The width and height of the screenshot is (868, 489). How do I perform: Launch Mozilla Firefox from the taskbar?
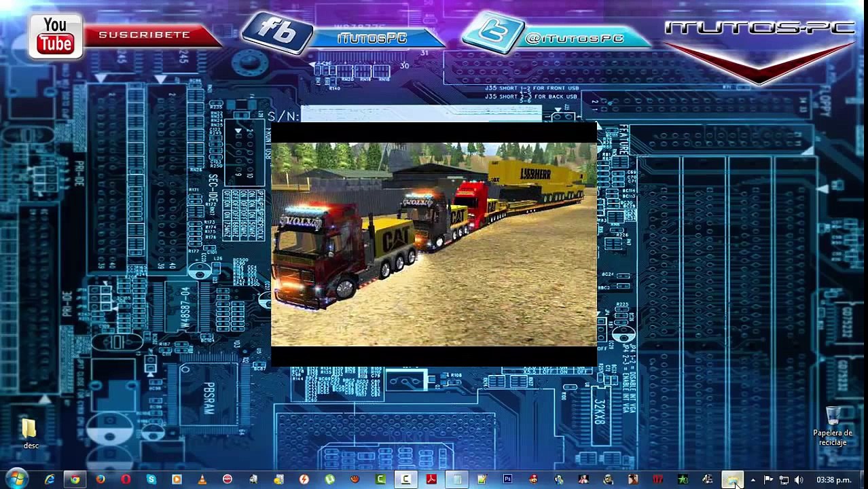(100, 479)
